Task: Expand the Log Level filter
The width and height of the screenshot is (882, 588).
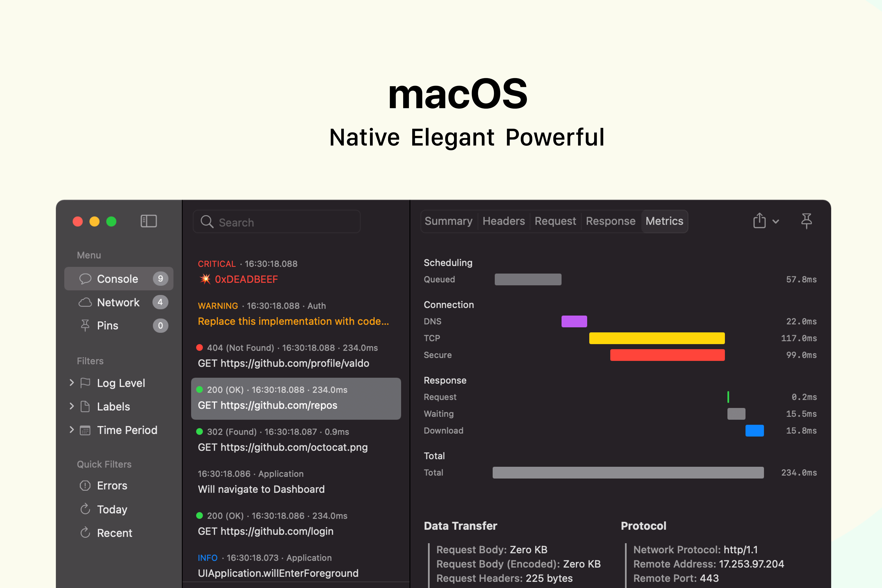Action: [x=72, y=383]
